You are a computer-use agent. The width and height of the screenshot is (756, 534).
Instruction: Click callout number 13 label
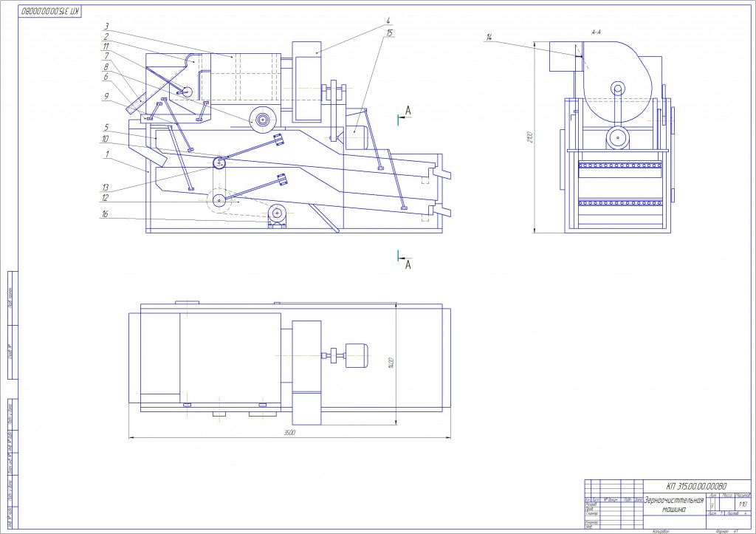pyautogui.click(x=106, y=187)
